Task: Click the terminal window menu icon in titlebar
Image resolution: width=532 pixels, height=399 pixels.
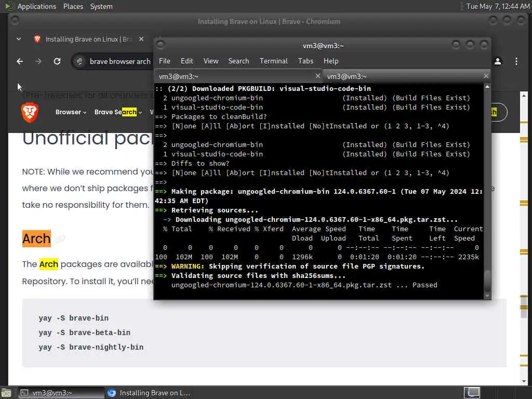Action: pyautogui.click(x=161, y=45)
